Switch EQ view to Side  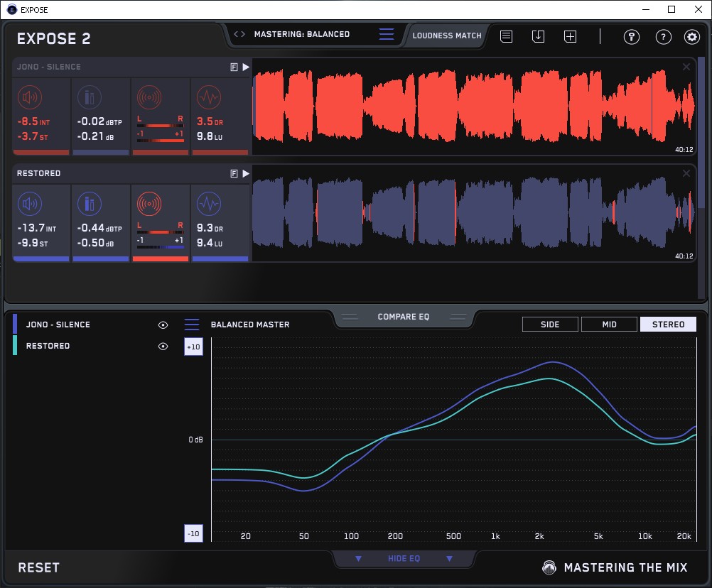550,325
